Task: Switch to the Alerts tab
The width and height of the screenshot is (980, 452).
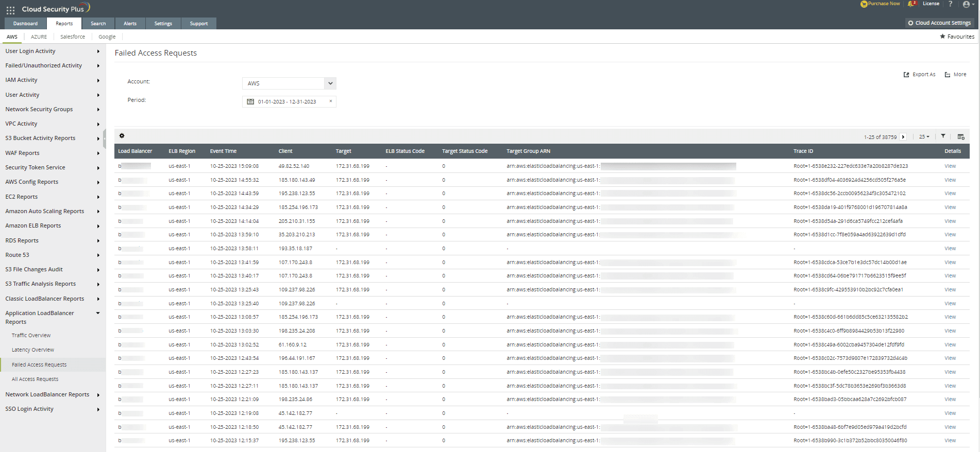Action: click(x=130, y=24)
